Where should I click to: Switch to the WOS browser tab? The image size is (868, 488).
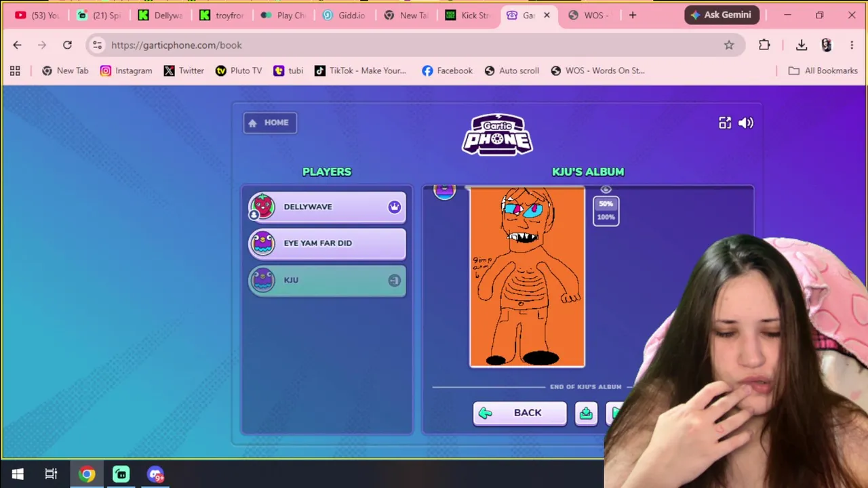click(x=589, y=16)
